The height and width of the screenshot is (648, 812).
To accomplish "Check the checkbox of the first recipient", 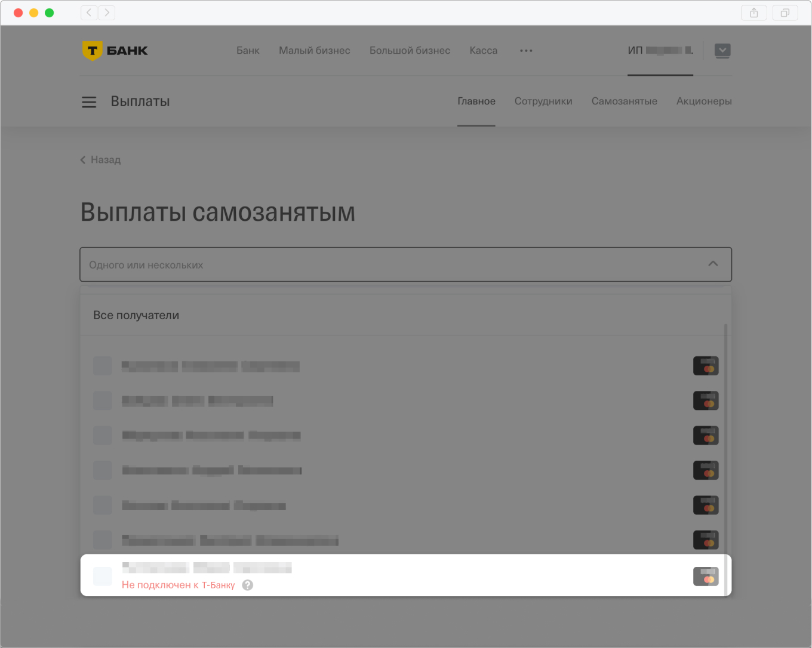I will [x=102, y=366].
